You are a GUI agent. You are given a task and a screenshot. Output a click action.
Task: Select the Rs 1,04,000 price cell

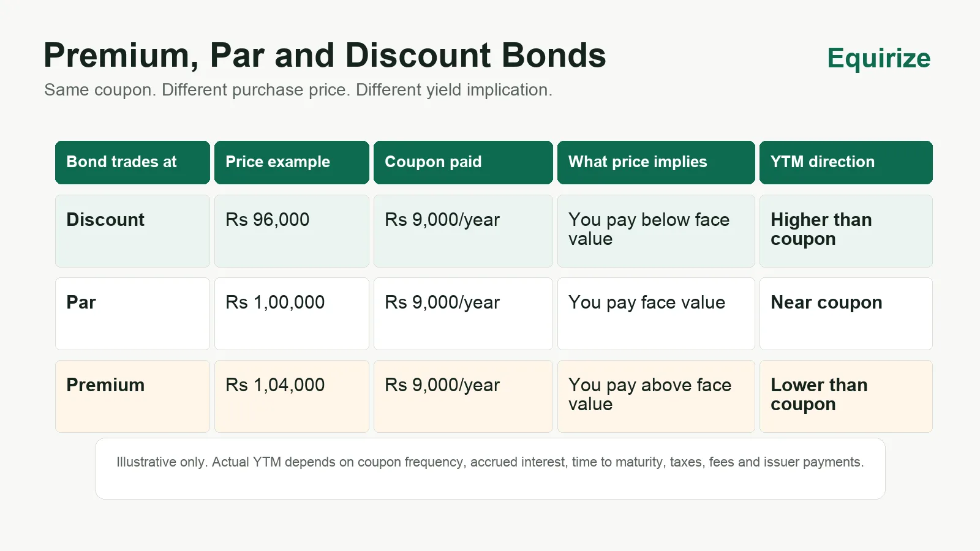[292, 396]
